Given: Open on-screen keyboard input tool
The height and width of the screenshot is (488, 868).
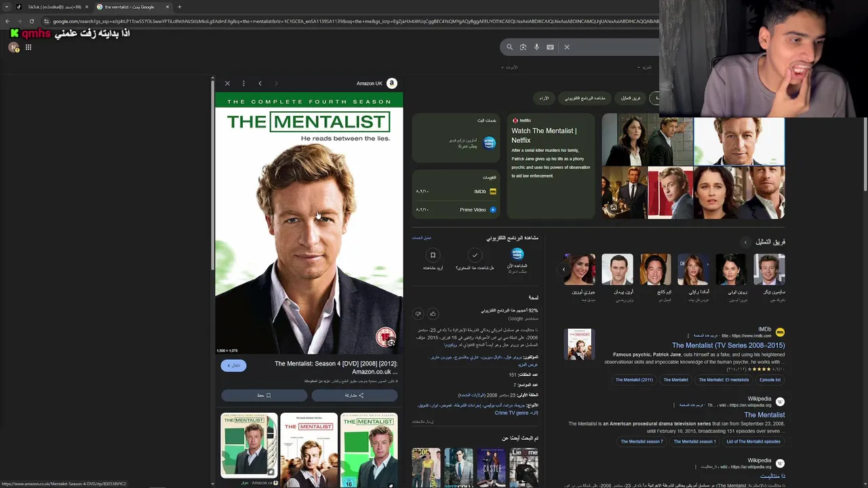Looking at the screenshot, I should tap(550, 47).
